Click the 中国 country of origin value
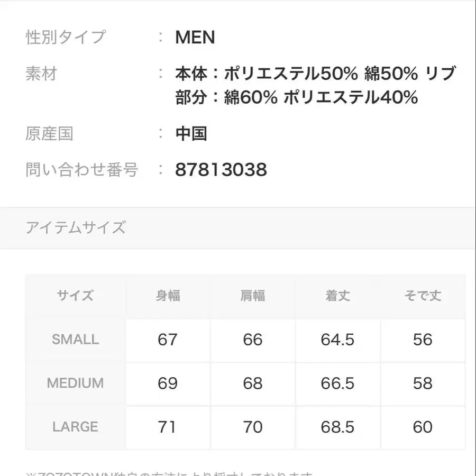Viewport: 476px width, 476px height. tap(191, 134)
